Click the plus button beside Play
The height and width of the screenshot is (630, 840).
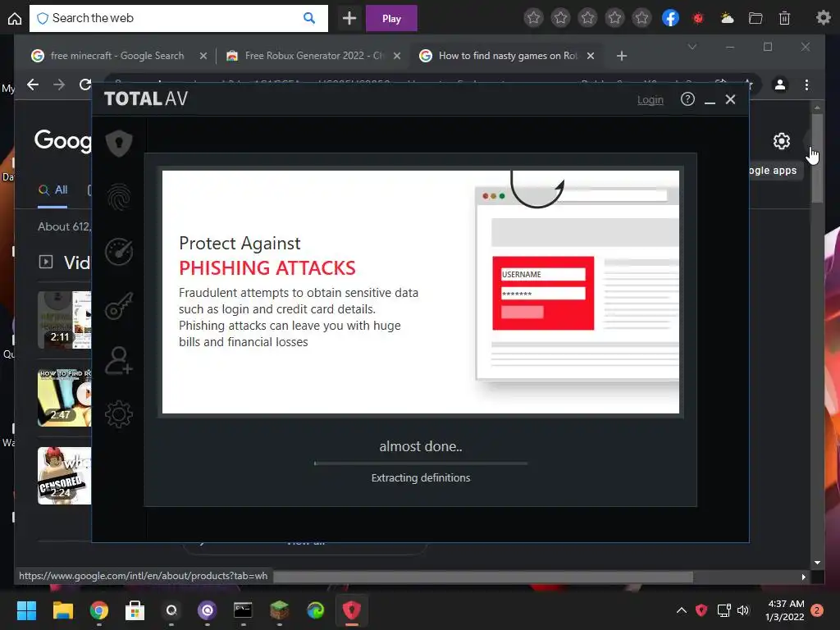pos(349,18)
